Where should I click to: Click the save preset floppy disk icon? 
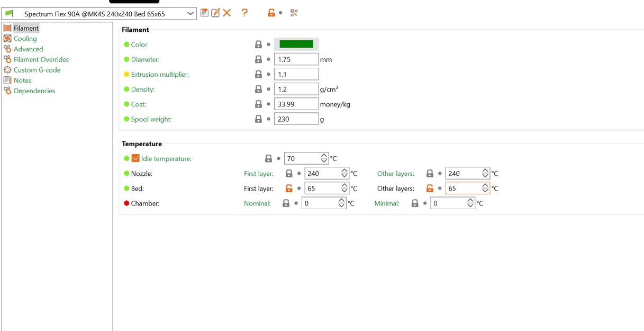204,13
